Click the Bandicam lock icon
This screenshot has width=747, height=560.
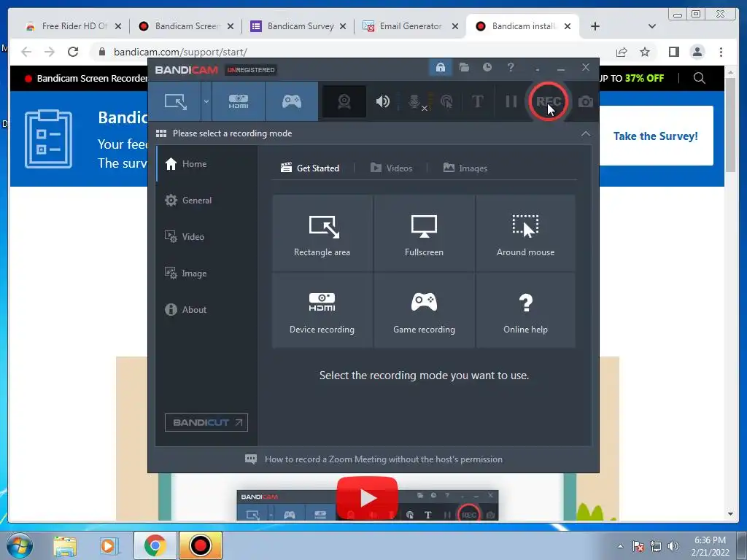(x=440, y=68)
